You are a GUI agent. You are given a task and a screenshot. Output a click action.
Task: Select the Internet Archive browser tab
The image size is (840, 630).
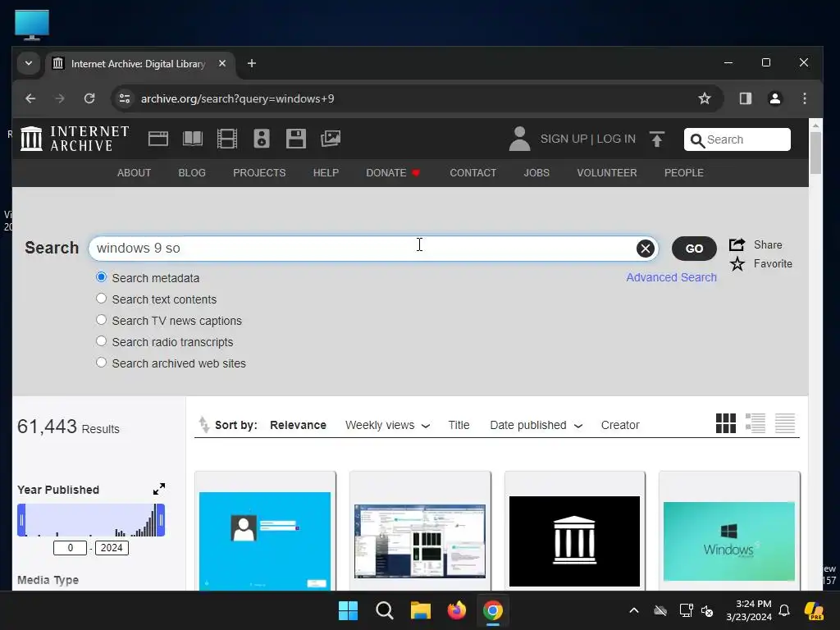point(139,64)
